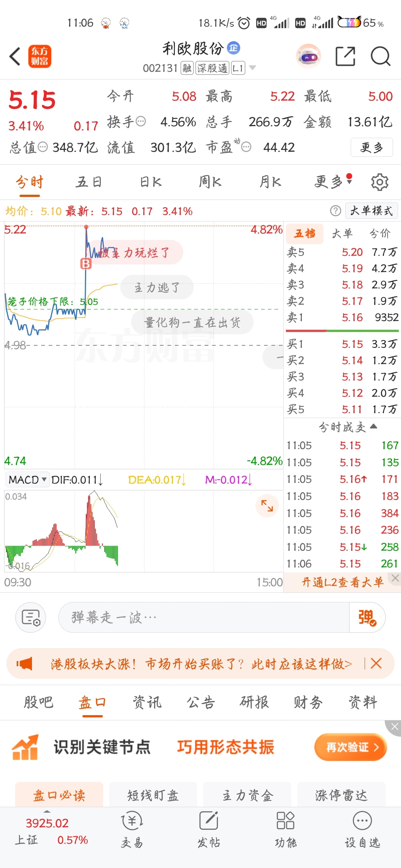
Task: Open the MACD indicator dropdown
Action: [x=27, y=480]
